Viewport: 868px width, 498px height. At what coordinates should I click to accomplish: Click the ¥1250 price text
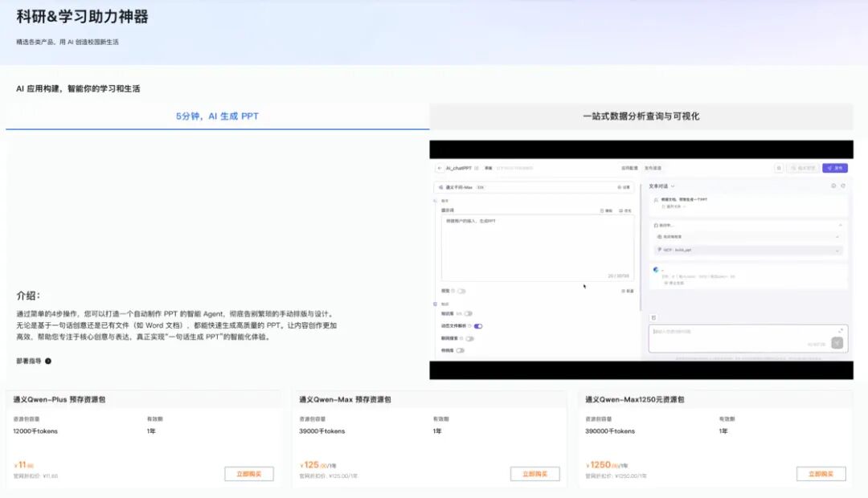(607, 465)
